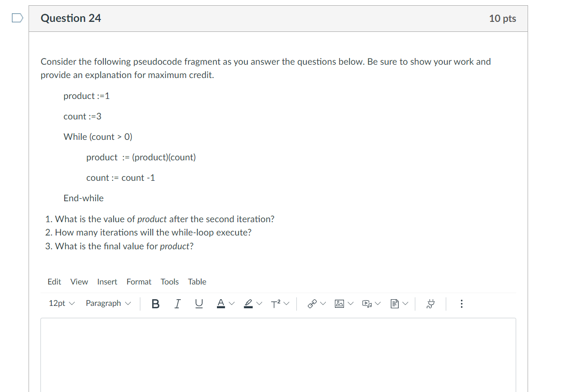Viewport: 588px width, 392px height.
Task: Open the insert image tool
Action: click(x=340, y=304)
